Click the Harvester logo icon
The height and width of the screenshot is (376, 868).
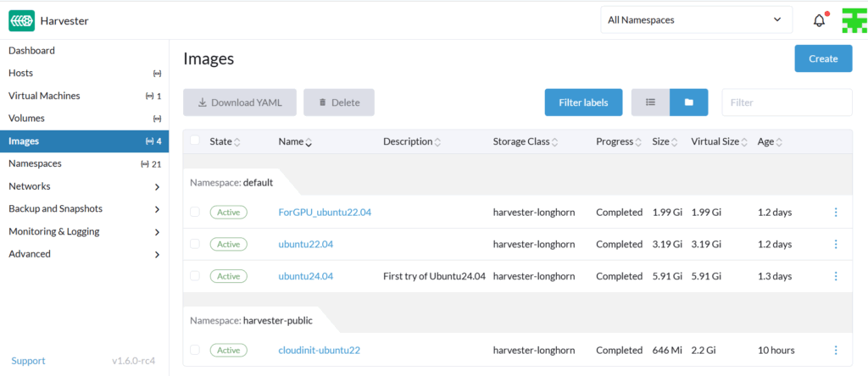coord(22,20)
